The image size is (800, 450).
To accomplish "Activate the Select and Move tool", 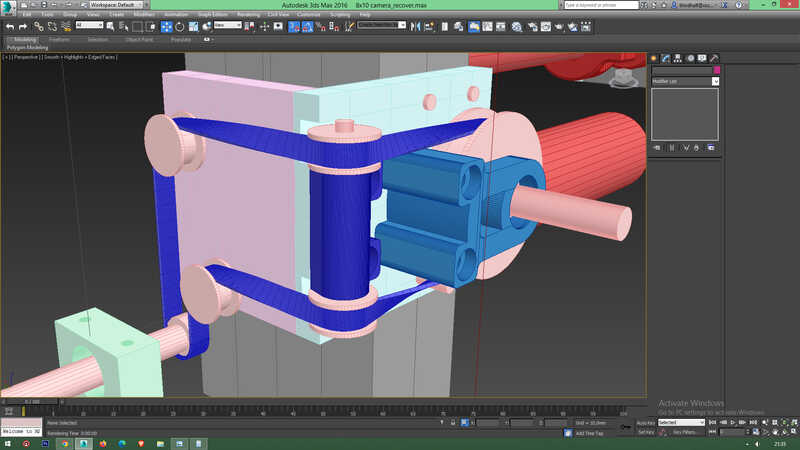I will tap(166, 26).
